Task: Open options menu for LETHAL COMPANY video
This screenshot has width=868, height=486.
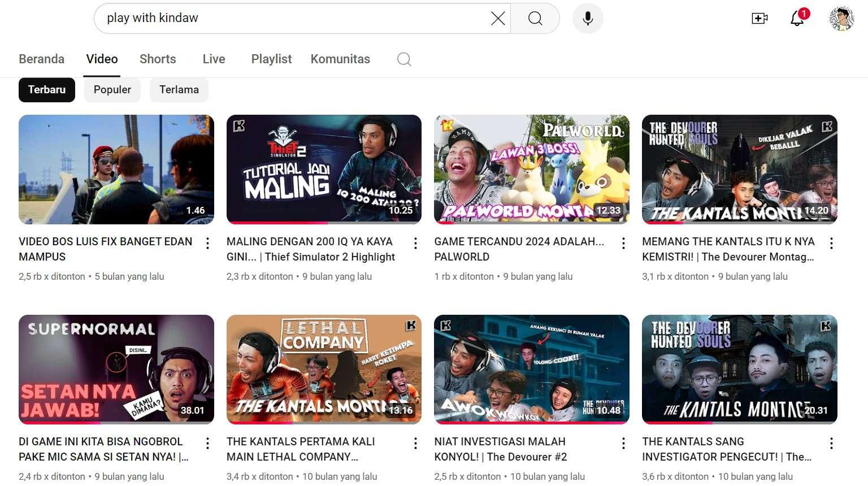Action: tap(415, 443)
